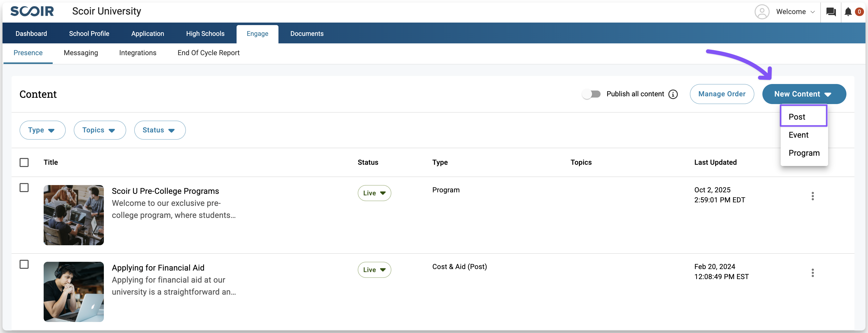Open the three-dot menu for Financial Aid

[x=812, y=273]
